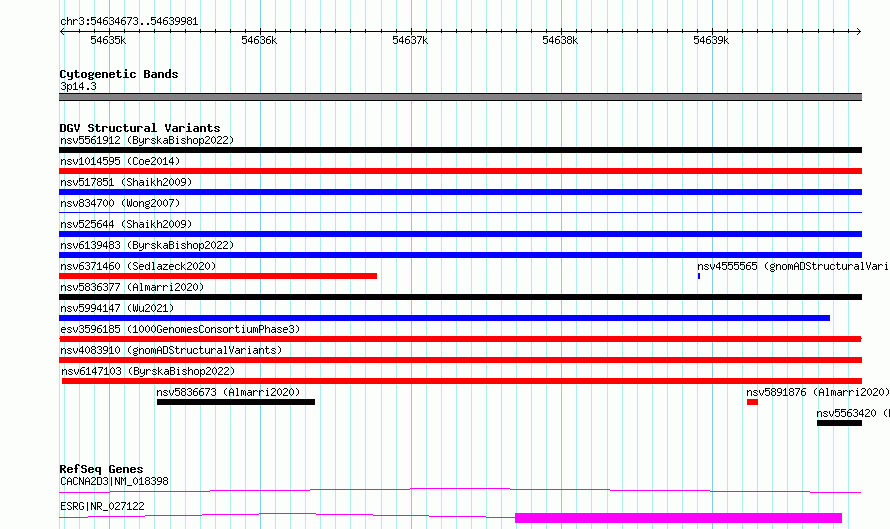Select the 3p14.3 band label
Screen dimensions: 890x529
78,86
